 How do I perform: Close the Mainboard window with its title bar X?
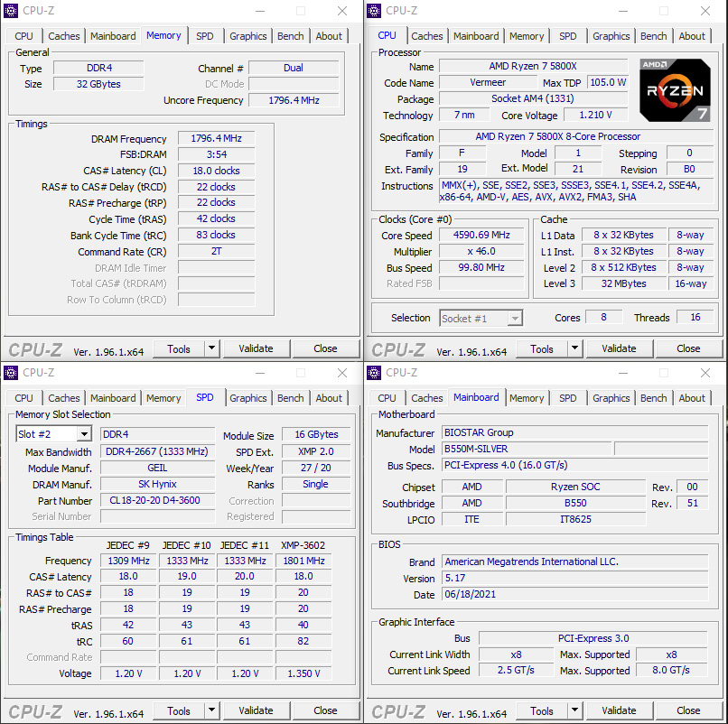(x=705, y=373)
